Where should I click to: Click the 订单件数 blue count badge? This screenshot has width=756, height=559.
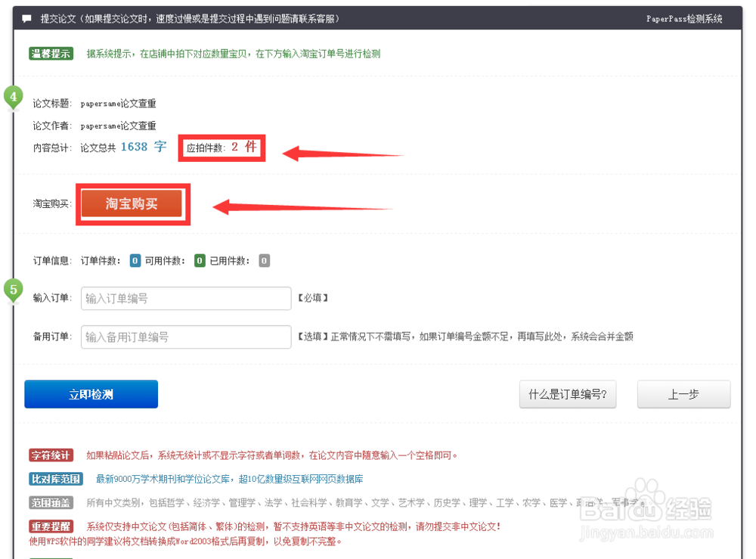135,261
